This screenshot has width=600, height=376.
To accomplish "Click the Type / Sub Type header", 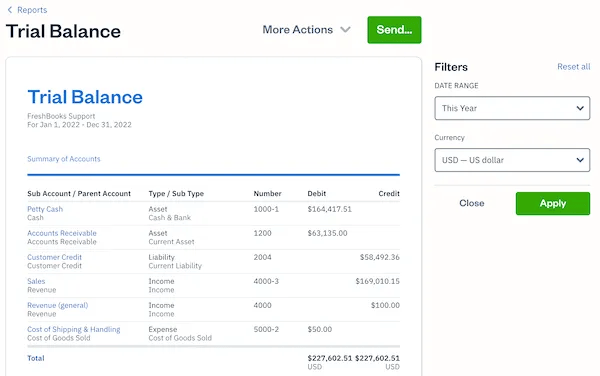I will [176, 194].
